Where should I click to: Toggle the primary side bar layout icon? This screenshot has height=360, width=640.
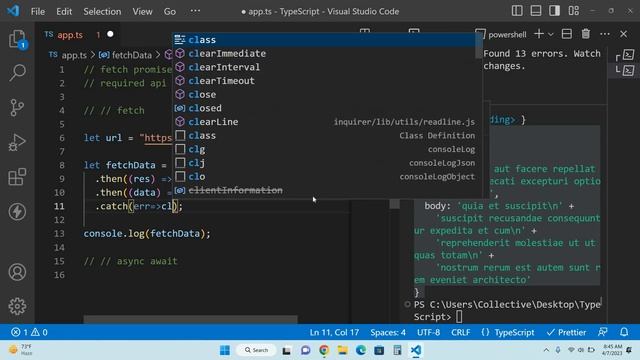click(x=517, y=11)
